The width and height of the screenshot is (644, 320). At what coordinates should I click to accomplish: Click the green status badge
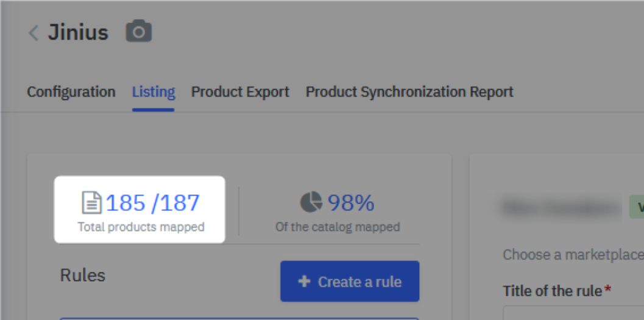click(x=637, y=207)
